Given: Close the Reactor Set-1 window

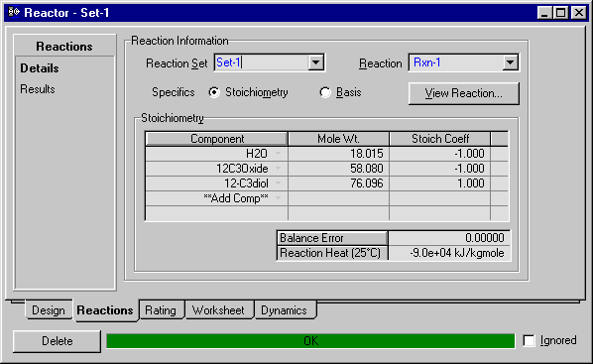Looking at the screenshot, I should 579,13.
